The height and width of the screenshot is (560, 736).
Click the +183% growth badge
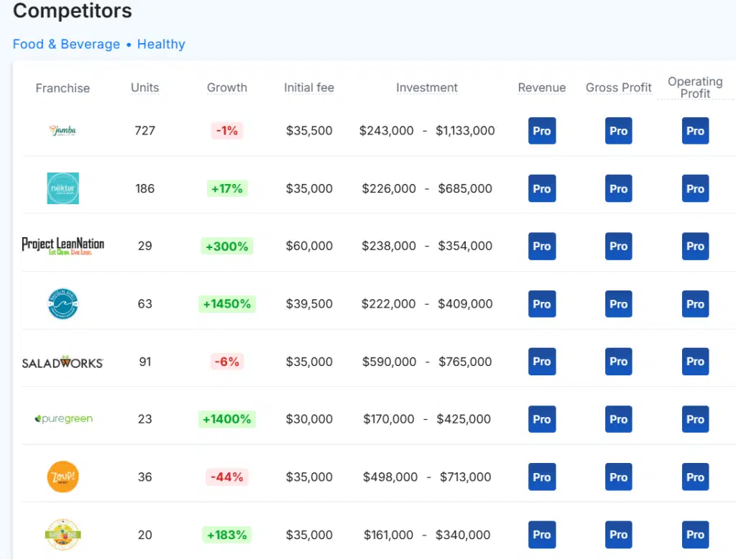(226, 535)
